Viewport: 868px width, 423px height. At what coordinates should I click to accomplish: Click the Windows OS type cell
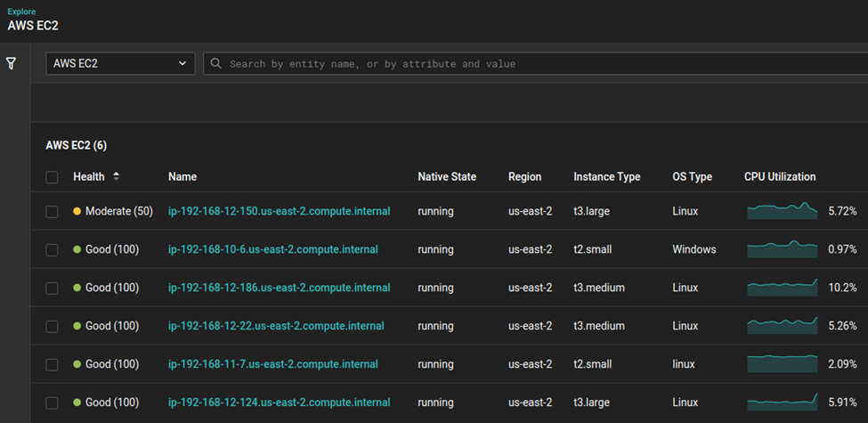click(694, 249)
